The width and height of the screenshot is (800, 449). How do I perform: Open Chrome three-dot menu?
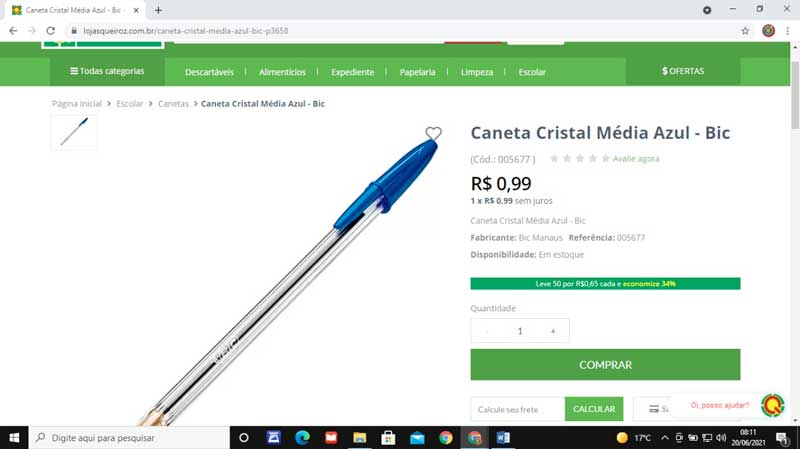pos(788,31)
